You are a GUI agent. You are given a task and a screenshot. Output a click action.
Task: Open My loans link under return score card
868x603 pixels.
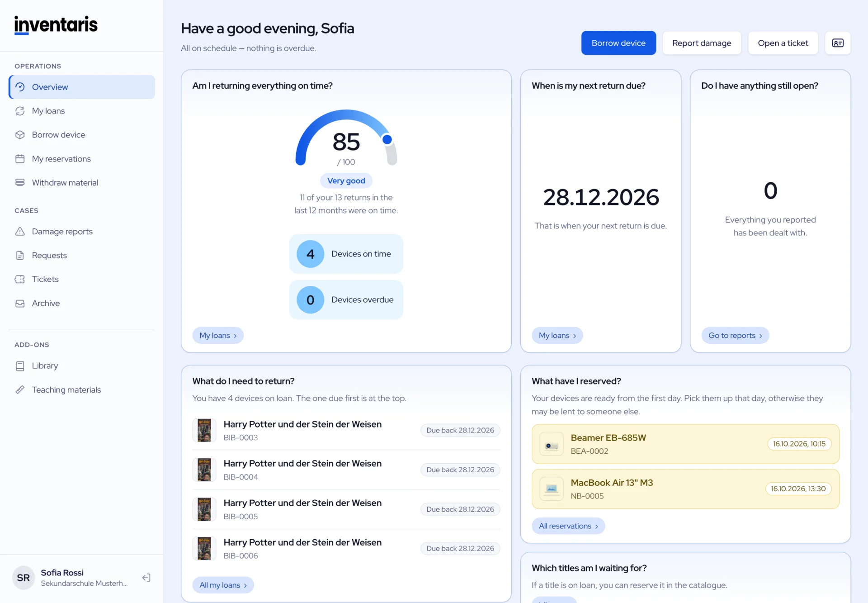[x=218, y=335]
